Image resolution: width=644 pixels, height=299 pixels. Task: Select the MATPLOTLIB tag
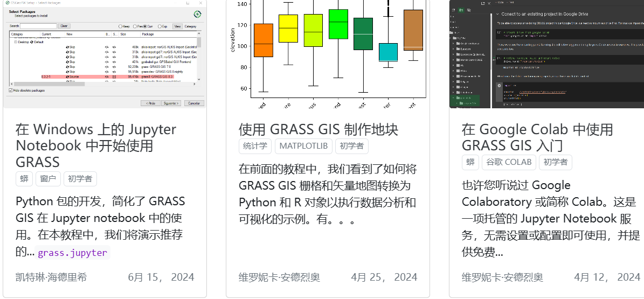point(303,146)
